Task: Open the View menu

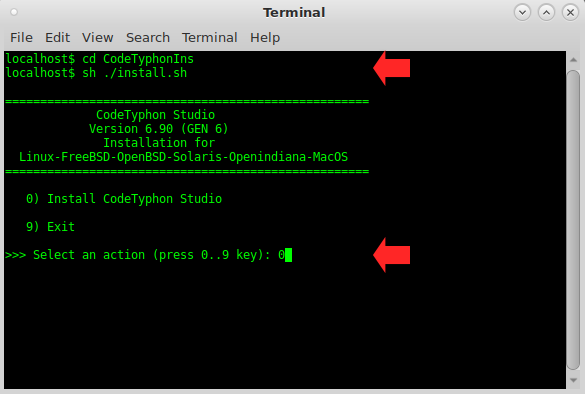Action: [x=97, y=38]
